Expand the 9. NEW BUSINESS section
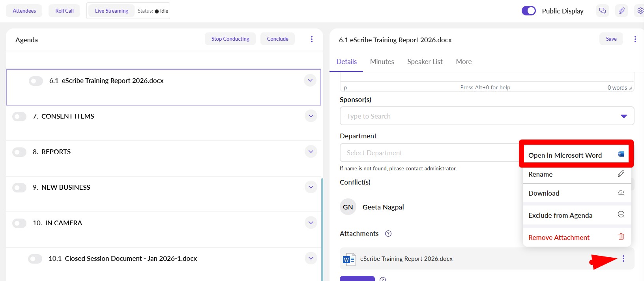 [311, 187]
